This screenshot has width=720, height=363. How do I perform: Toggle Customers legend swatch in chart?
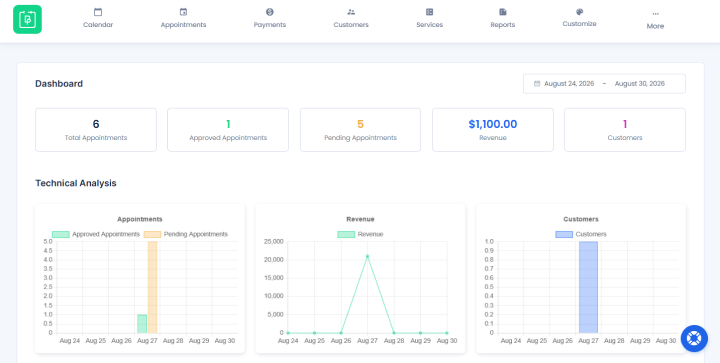point(564,234)
